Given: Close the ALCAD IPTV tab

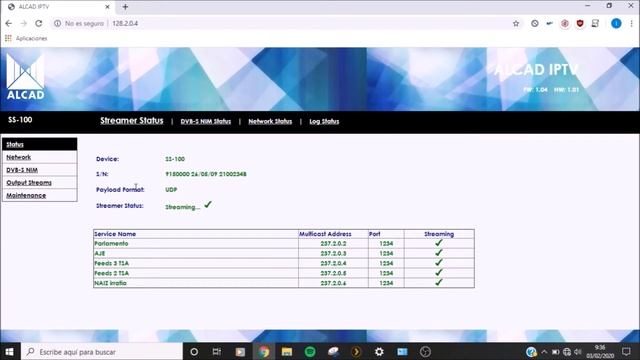Looking at the screenshot, I should tap(107, 7).
